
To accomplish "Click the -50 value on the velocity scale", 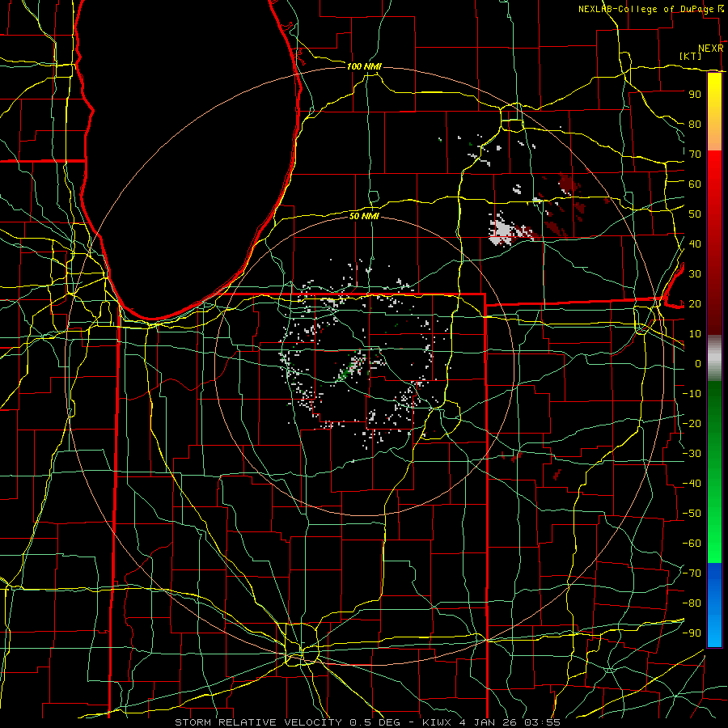I will click(x=692, y=514).
